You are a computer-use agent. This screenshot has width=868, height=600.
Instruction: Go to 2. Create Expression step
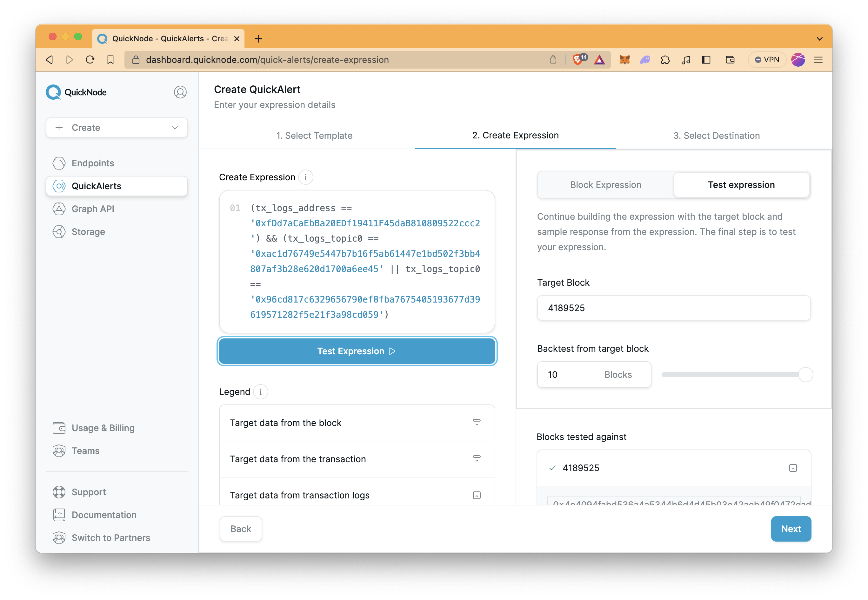click(515, 135)
